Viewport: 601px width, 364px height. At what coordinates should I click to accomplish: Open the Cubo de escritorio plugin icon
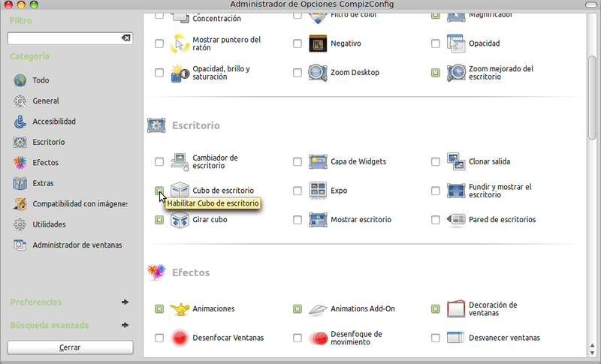coord(180,191)
